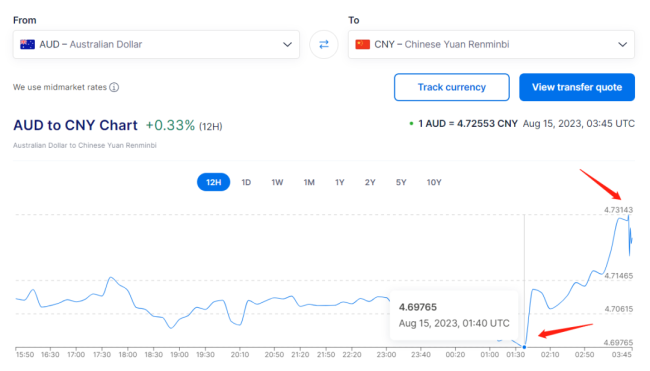
Task: Select the 1Y time range
Action: (x=340, y=182)
